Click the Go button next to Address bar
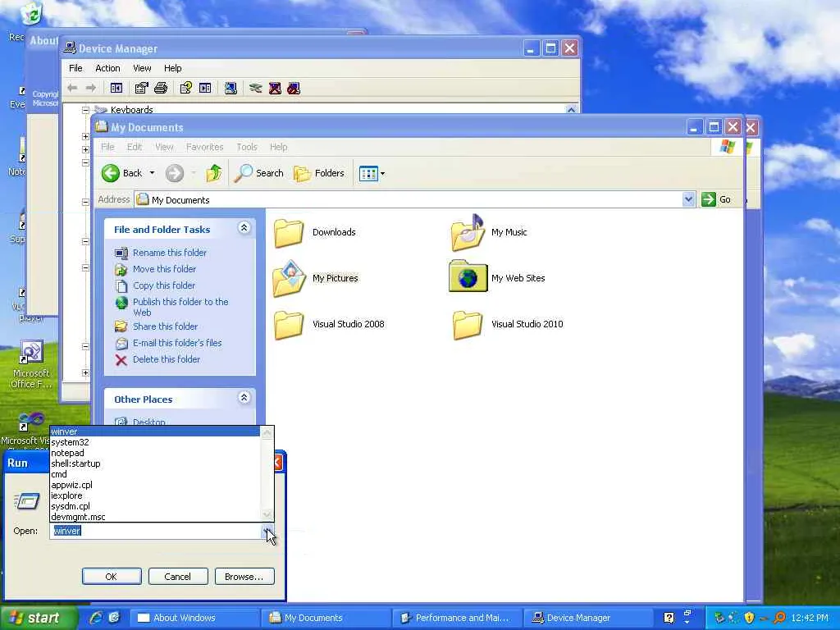This screenshot has width=840, height=630. (x=717, y=200)
